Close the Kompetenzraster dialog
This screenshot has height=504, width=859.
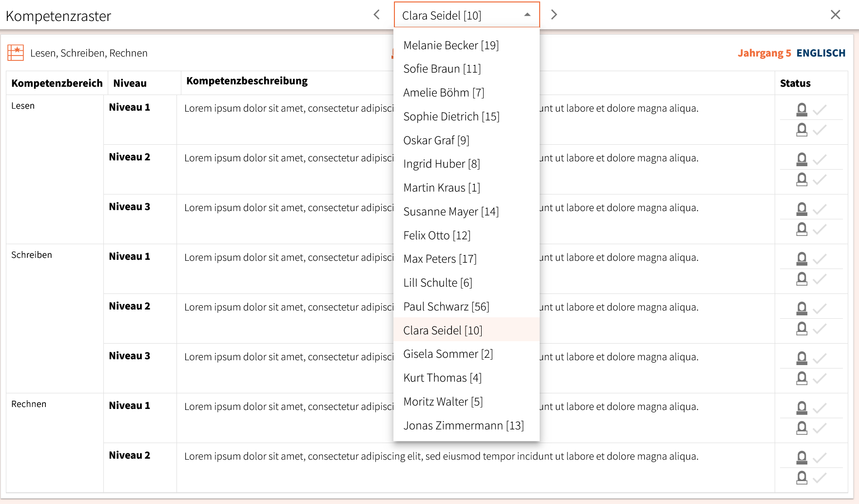click(835, 15)
